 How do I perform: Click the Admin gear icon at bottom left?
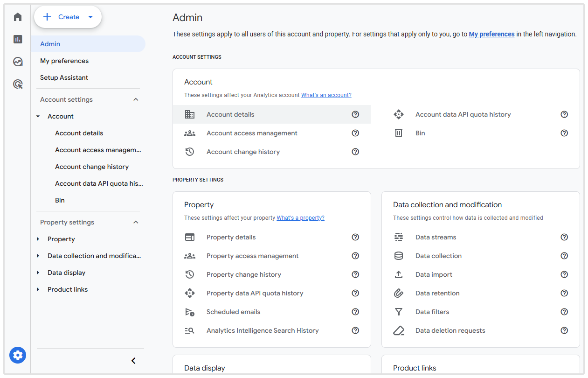coord(18,356)
